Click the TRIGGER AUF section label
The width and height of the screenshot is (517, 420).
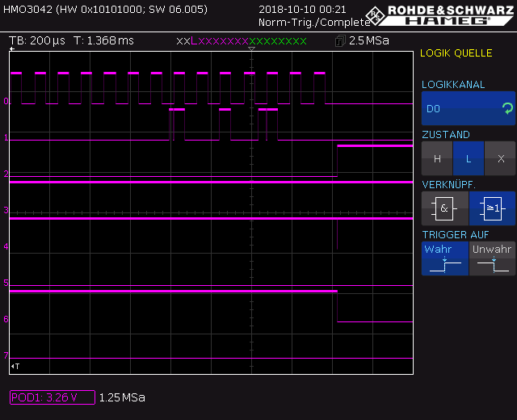(456, 235)
